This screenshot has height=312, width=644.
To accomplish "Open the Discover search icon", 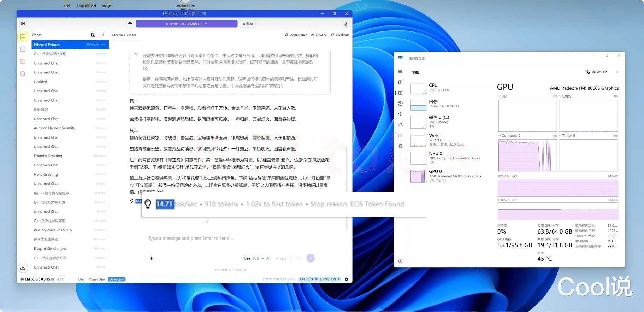I will click(23, 74).
